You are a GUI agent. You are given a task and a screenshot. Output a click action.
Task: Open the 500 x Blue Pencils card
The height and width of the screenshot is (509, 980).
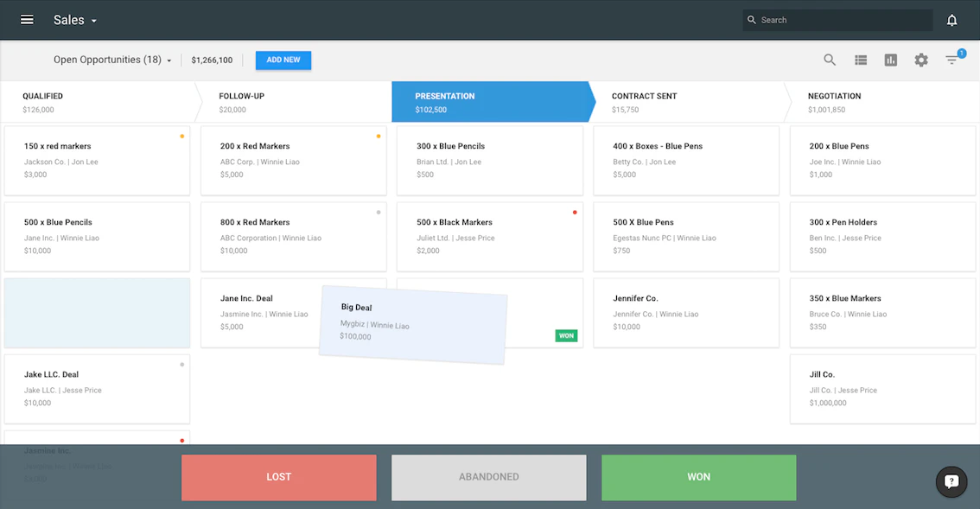[97, 237]
